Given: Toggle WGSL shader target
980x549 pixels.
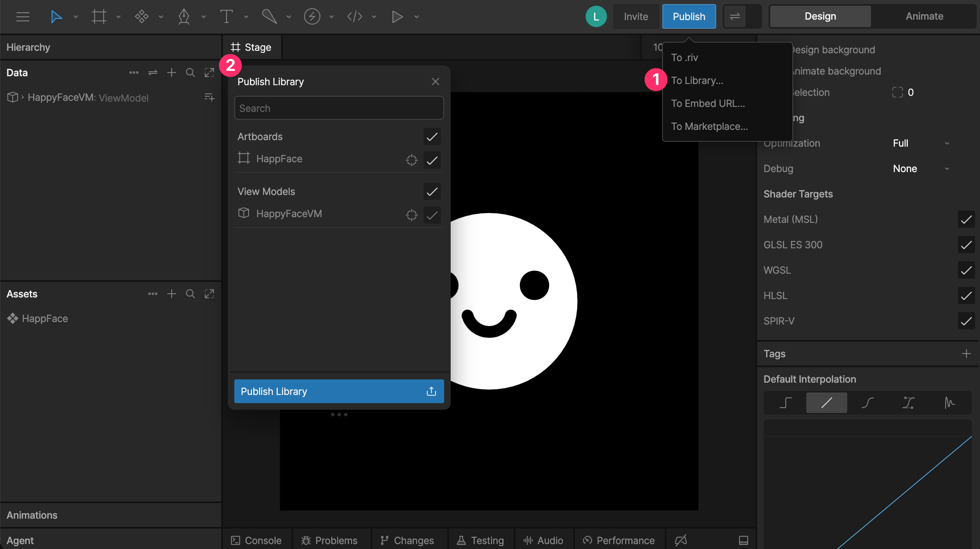Looking at the screenshot, I should coord(966,270).
